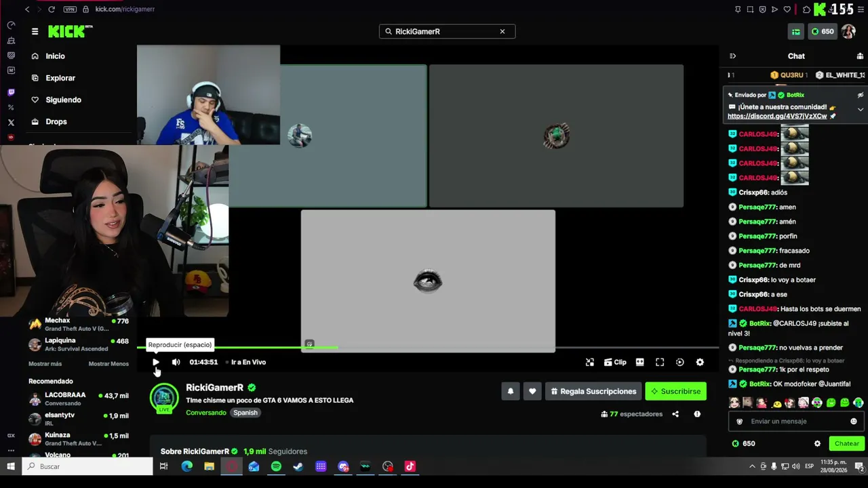868x488 pixels.
Task: Open the browser extensions cube icon
Action: tap(806, 9)
